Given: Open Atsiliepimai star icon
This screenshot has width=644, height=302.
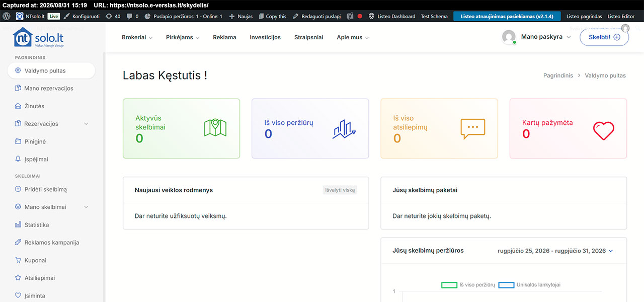Looking at the screenshot, I should (18, 278).
